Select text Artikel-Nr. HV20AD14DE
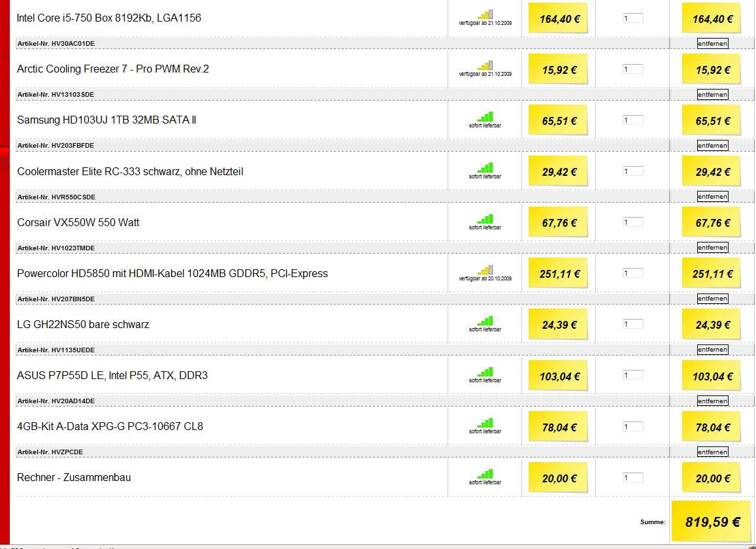Screen dimensions: 756x549 (56, 401)
